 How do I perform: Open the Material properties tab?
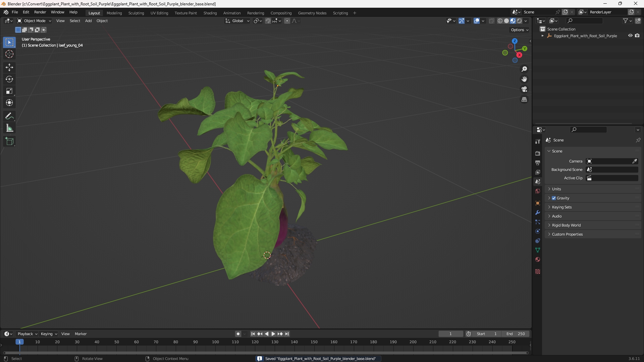coord(538,259)
